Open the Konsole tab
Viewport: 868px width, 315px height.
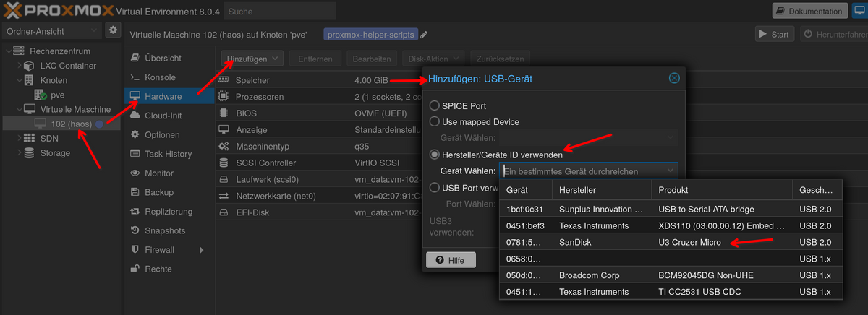click(170, 77)
